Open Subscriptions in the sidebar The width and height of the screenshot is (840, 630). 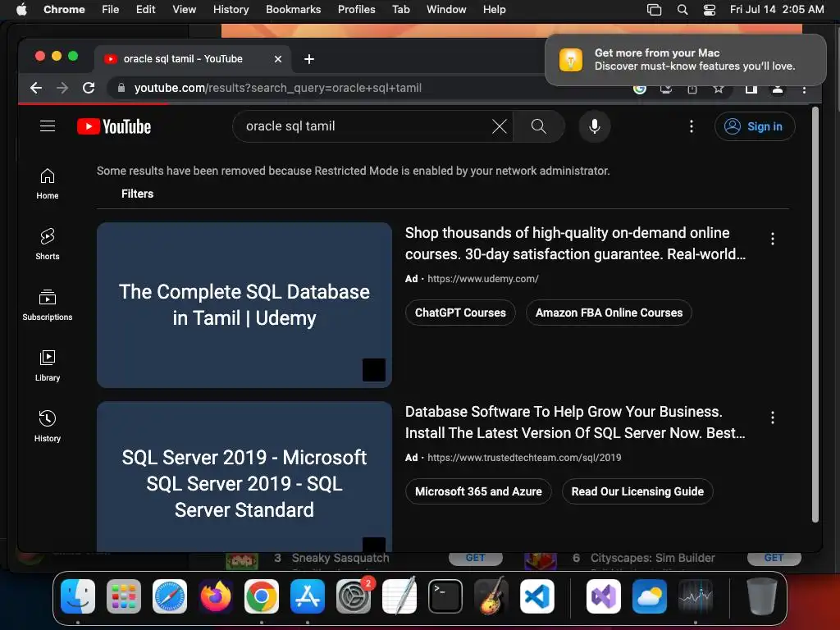tap(47, 305)
